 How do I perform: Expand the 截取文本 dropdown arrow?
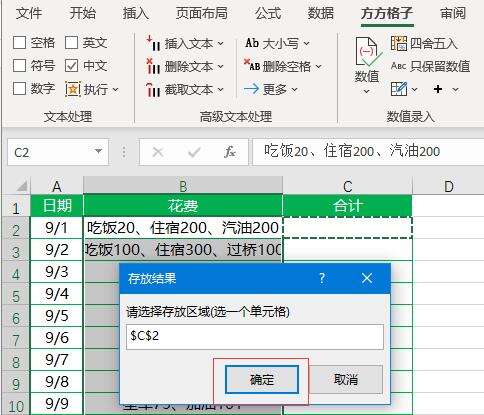221,89
